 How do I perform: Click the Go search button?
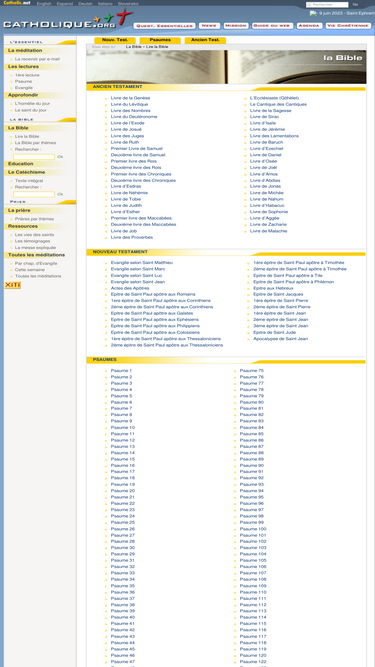355,5
